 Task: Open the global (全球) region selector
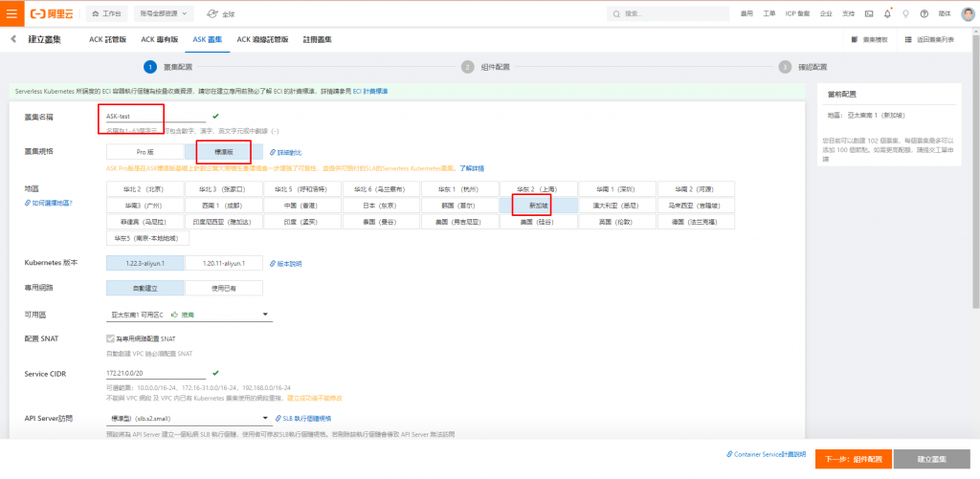pyautogui.click(x=221, y=13)
